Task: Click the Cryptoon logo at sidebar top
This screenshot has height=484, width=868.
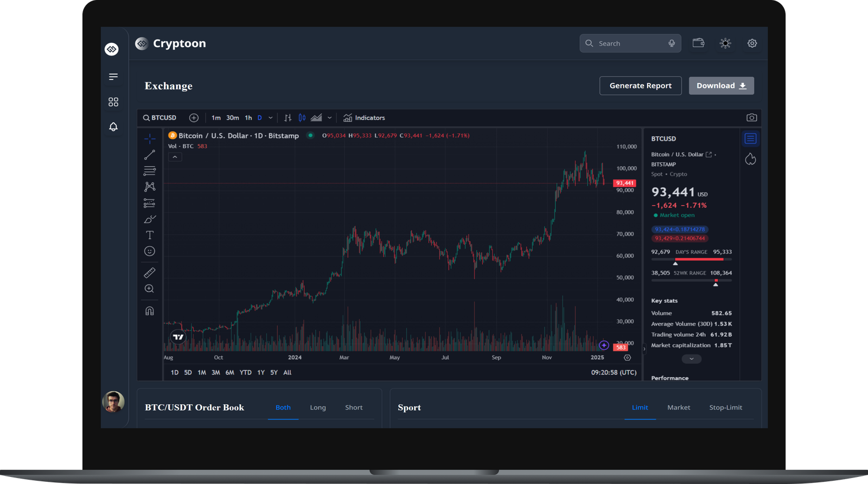Action: point(112,49)
